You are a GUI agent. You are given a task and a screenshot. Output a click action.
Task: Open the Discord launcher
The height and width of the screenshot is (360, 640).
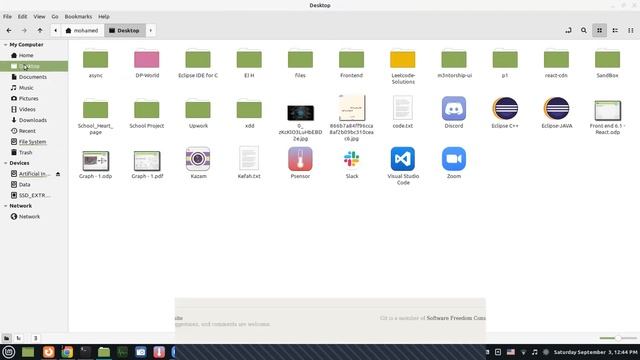pyautogui.click(x=453, y=109)
